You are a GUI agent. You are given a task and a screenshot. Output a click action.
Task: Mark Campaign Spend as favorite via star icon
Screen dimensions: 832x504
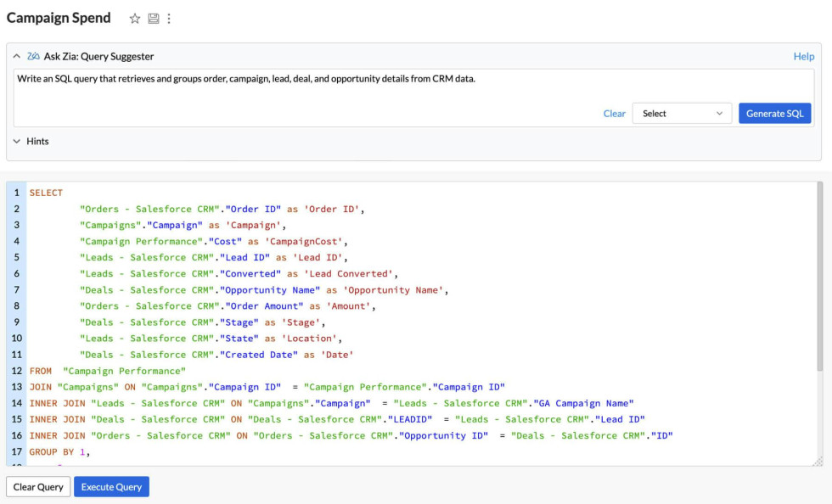(133, 17)
